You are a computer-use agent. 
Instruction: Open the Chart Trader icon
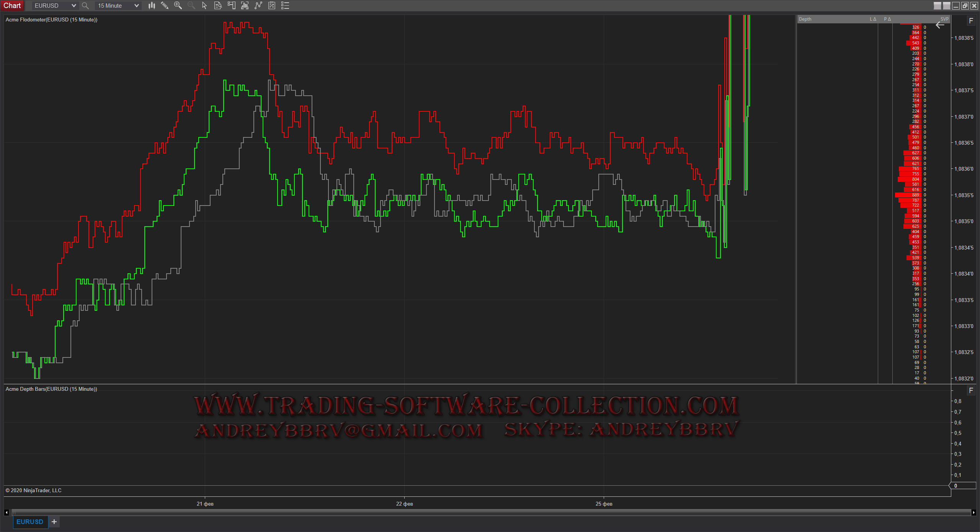point(231,5)
